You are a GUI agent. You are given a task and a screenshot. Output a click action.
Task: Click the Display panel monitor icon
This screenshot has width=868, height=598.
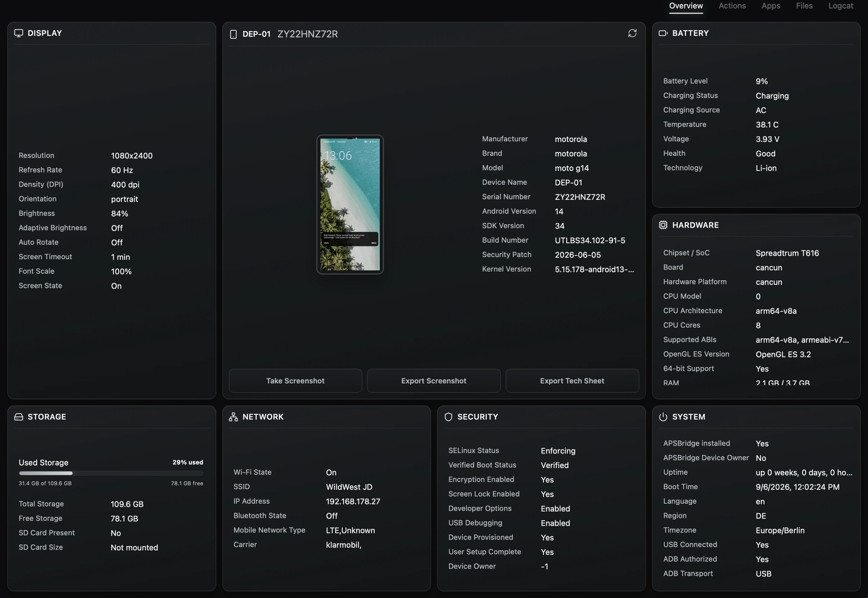point(19,33)
